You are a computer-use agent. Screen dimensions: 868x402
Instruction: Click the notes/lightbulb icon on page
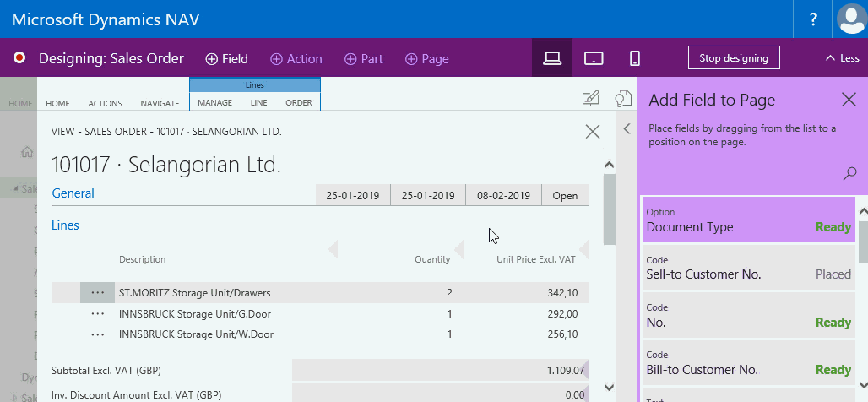(x=622, y=99)
